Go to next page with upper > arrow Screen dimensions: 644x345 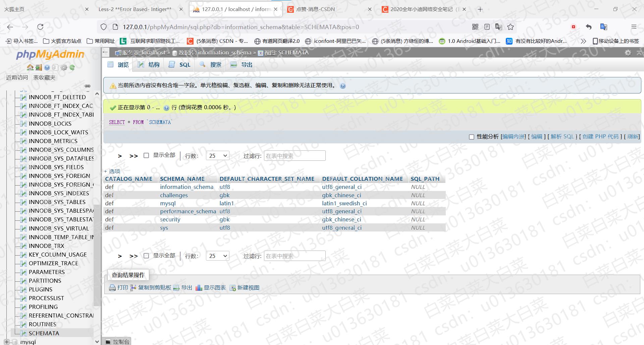[x=120, y=156]
